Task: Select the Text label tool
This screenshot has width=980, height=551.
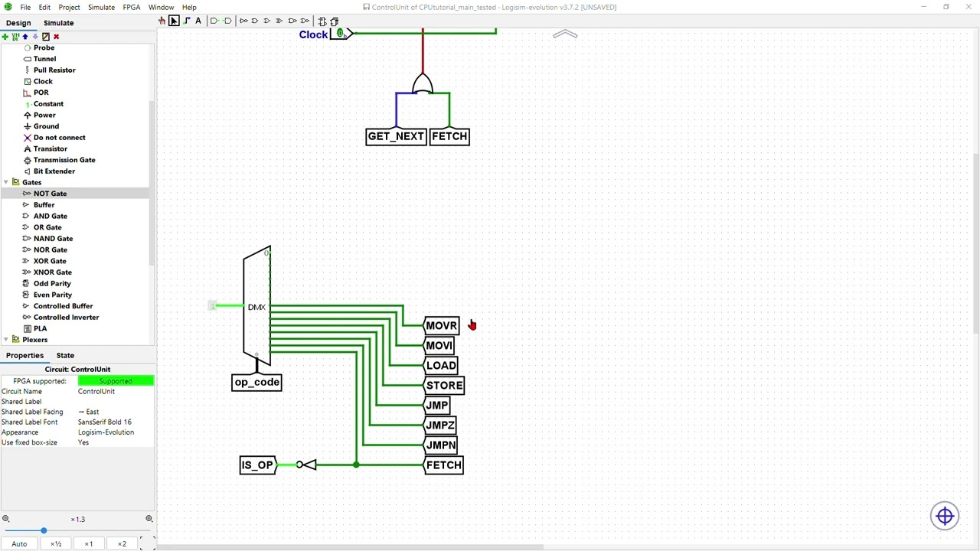Action: [x=198, y=21]
